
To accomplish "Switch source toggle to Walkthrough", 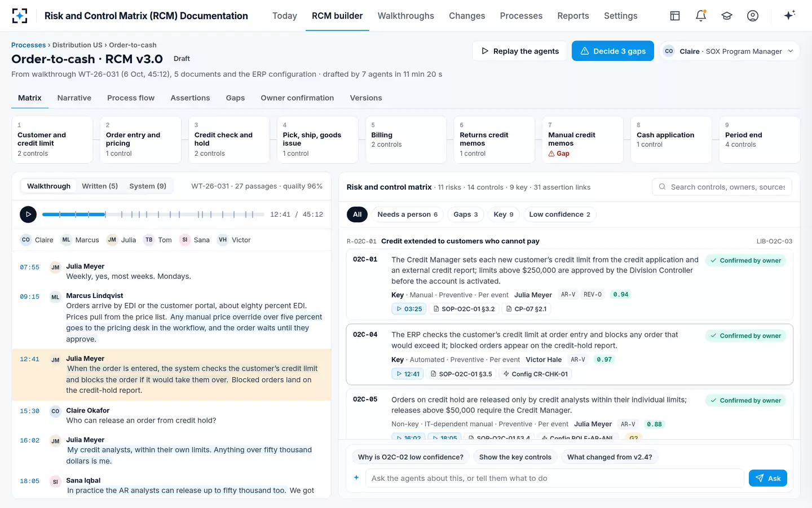I will pyautogui.click(x=48, y=186).
